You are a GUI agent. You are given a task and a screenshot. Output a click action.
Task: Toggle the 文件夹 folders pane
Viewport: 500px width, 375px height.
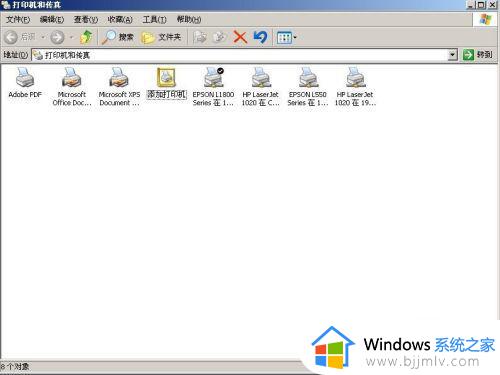pos(161,37)
